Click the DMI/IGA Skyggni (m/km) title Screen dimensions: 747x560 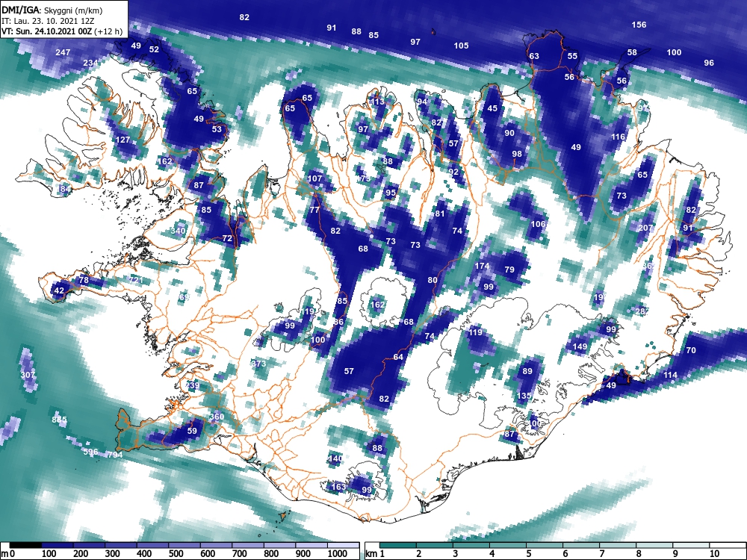point(52,10)
